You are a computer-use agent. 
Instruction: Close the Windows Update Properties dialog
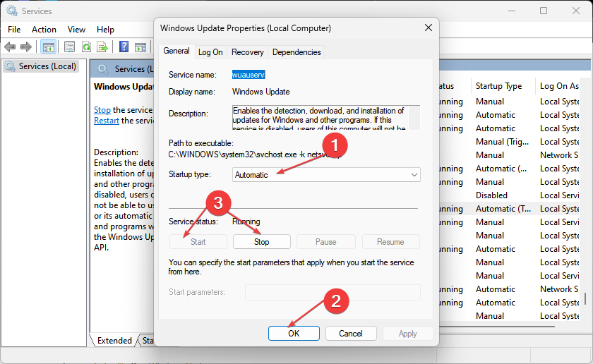pos(428,28)
